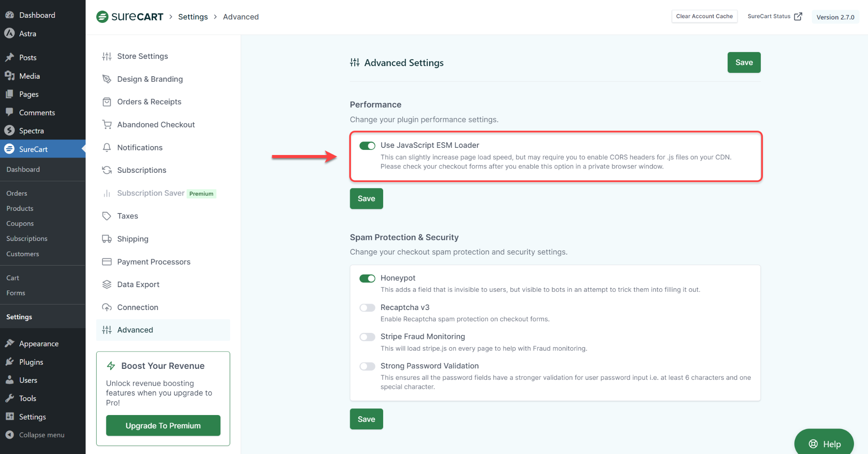Open the SureCart menu item in admin sidebar
This screenshot has width=868, height=454.
42,149
